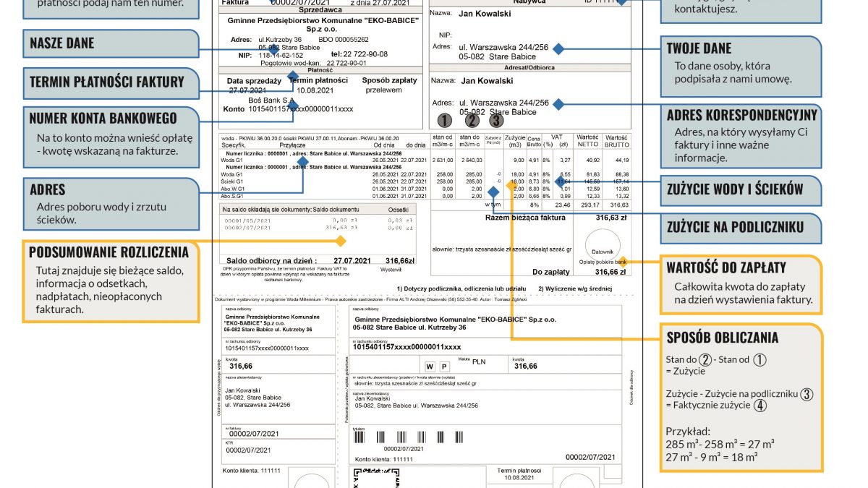Click the Saldo odbiorcy na dzień line

(320, 260)
